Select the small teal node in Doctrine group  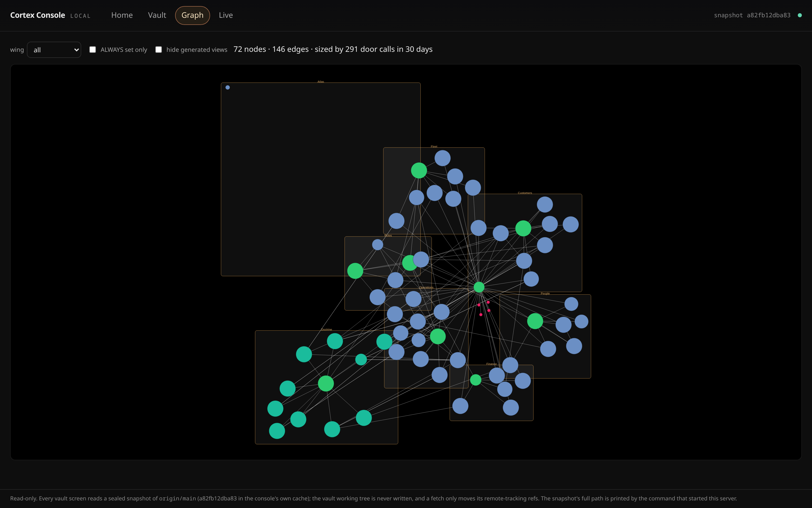pyautogui.click(x=361, y=359)
